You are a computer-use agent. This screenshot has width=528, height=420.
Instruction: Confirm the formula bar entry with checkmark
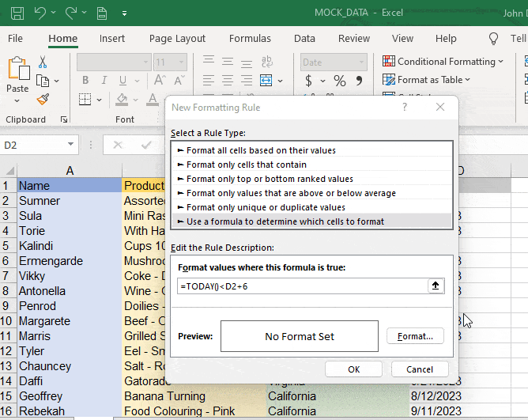pos(146,145)
